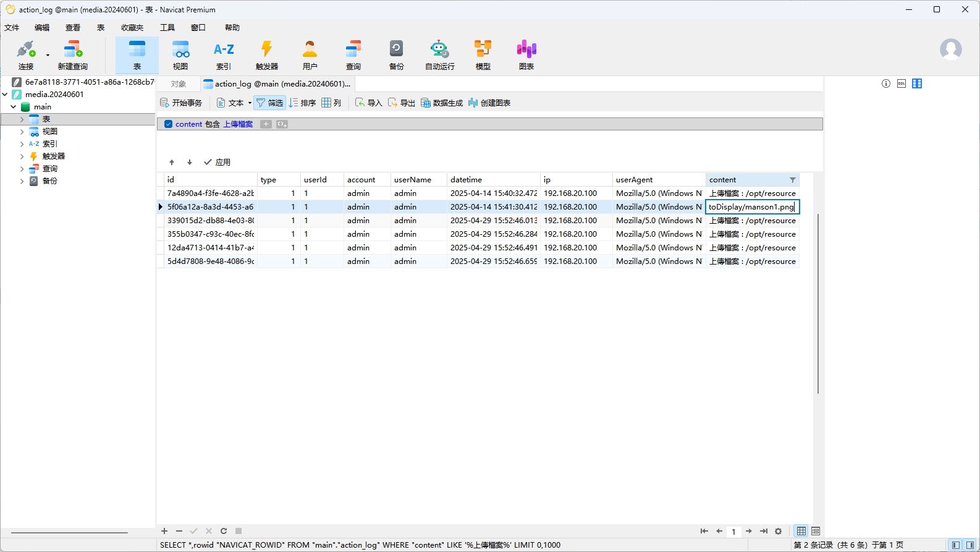Open the 工具 menu

(167, 28)
